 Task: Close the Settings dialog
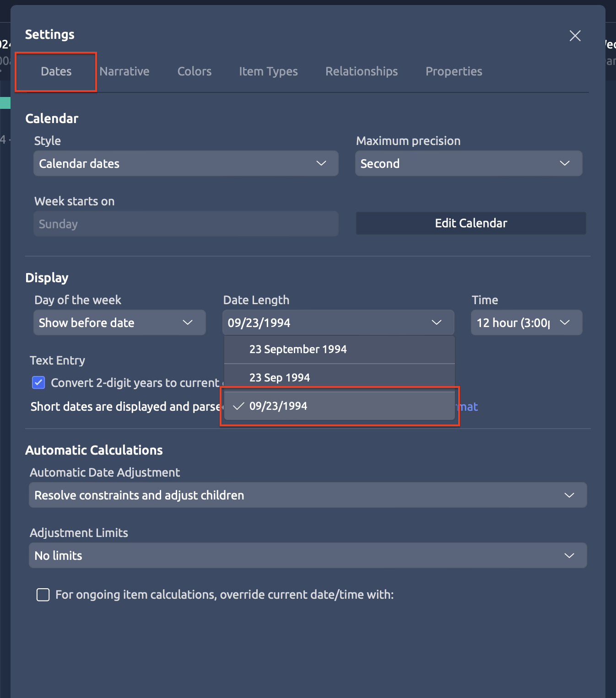[575, 36]
